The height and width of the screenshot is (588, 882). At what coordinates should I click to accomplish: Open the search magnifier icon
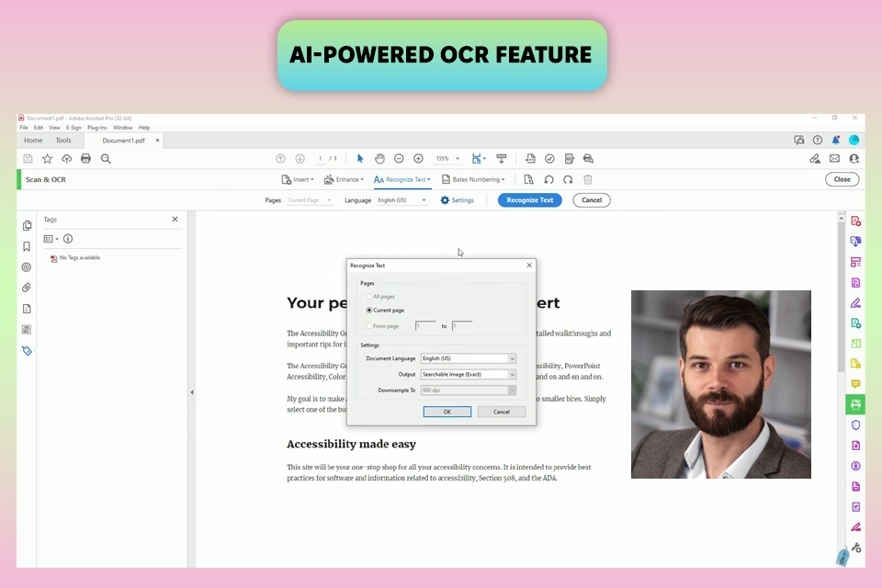106,159
